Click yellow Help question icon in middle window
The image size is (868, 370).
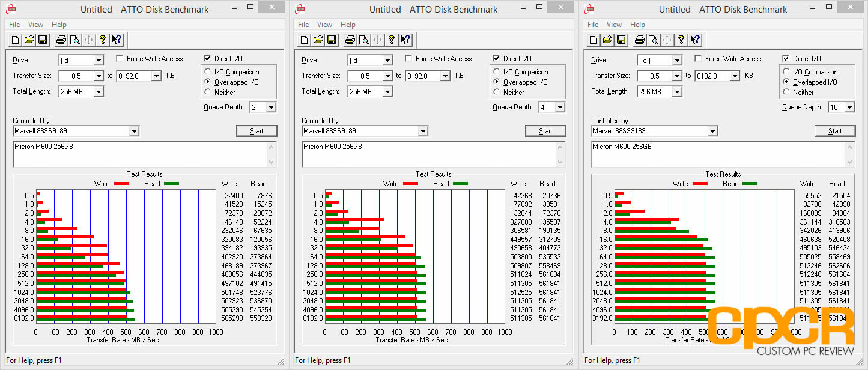pos(392,40)
